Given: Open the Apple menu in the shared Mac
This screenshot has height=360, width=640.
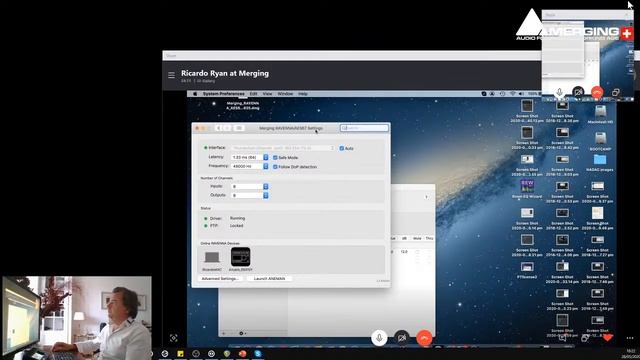Looking at the screenshot, I should (x=195, y=94).
